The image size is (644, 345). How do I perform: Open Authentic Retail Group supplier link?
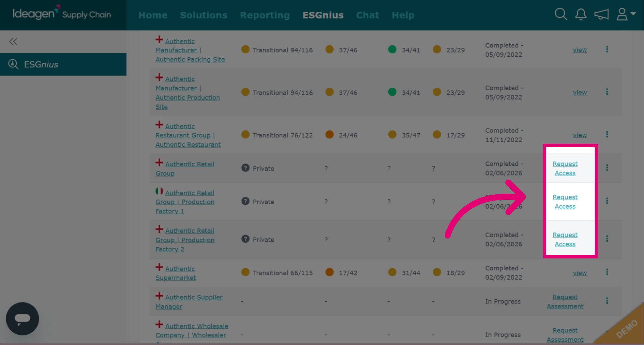click(185, 169)
